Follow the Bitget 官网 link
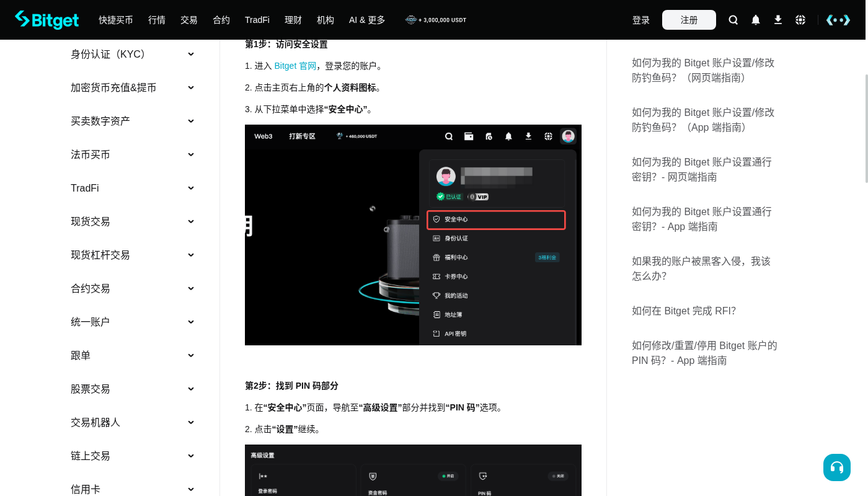The height and width of the screenshot is (496, 868). pos(295,66)
